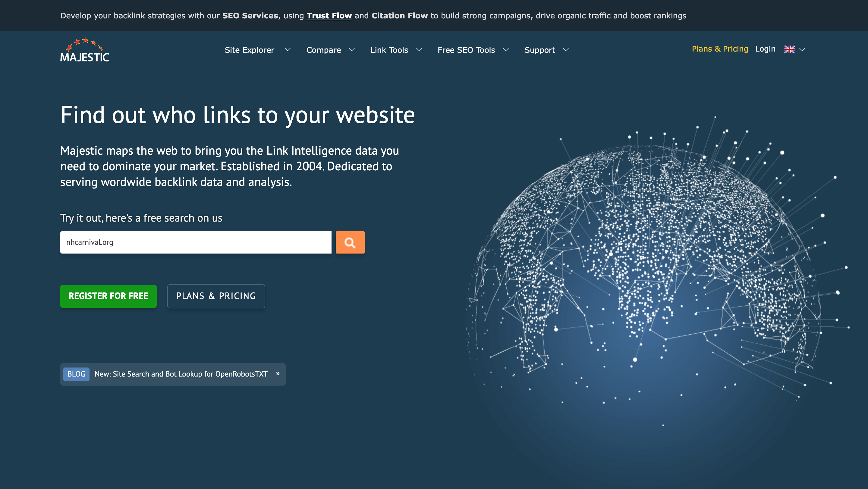
Task: Expand the language selector chevron
Action: [x=802, y=49]
